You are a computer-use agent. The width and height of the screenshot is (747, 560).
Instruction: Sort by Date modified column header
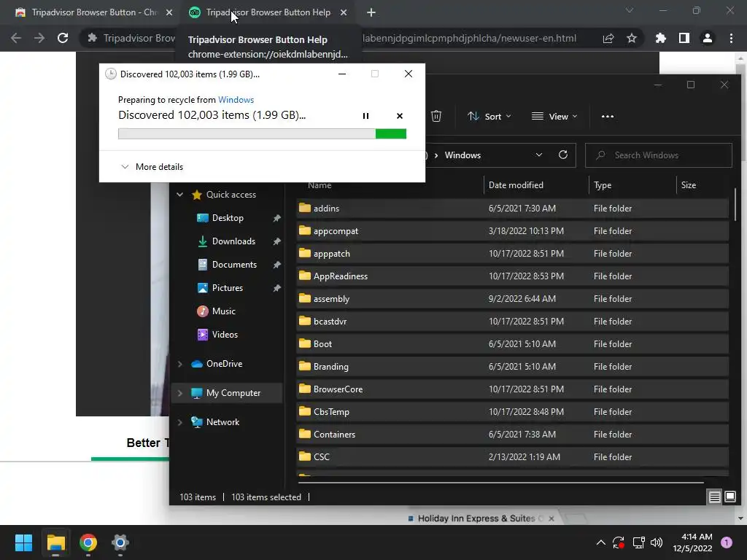click(516, 184)
